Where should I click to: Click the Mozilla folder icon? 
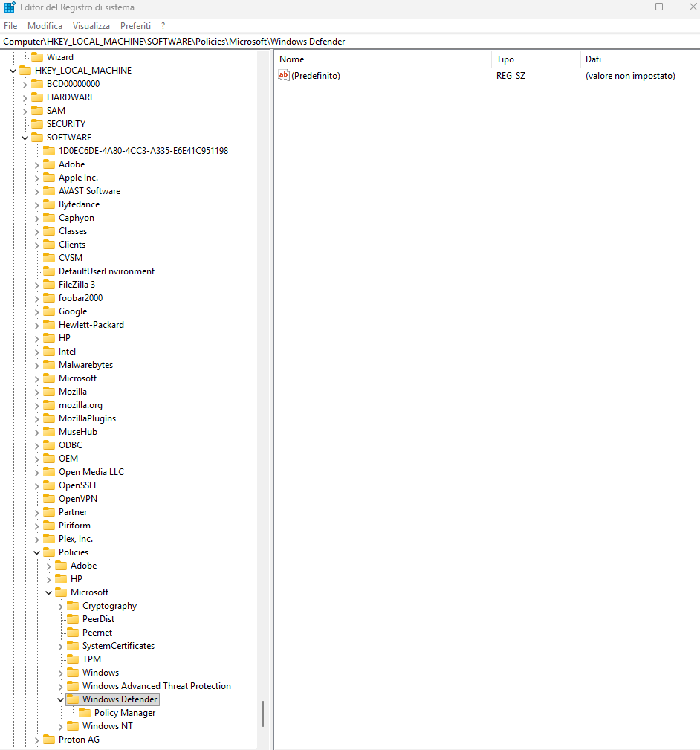click(x=49, y=392)
